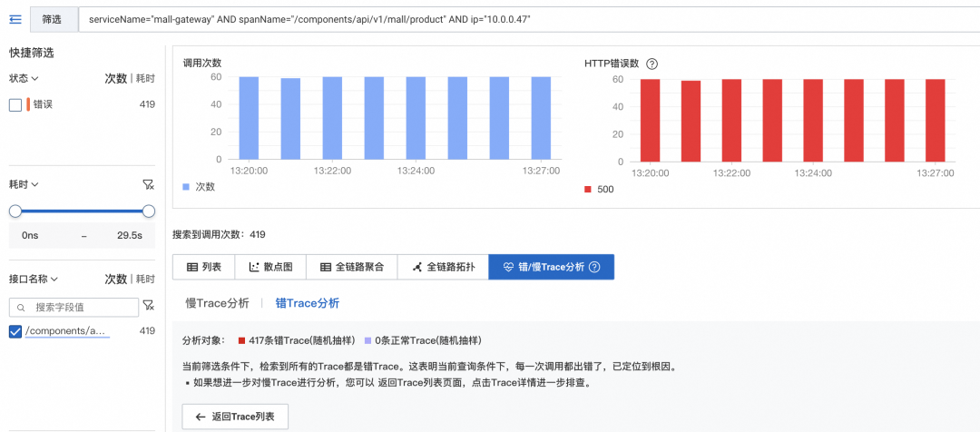The image size is (980, 432).
Task: Select the 错/慢Trace分析 tab
Action: pos(552,267)
